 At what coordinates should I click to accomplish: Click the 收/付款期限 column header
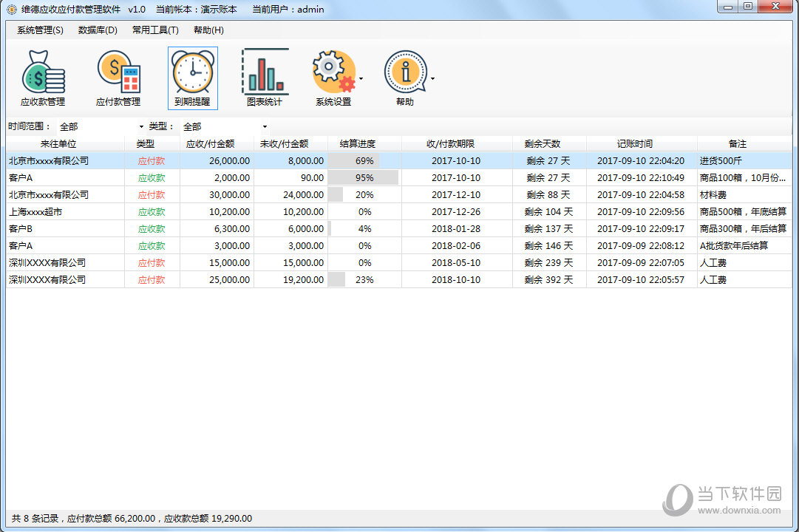[x=456, y=144]
